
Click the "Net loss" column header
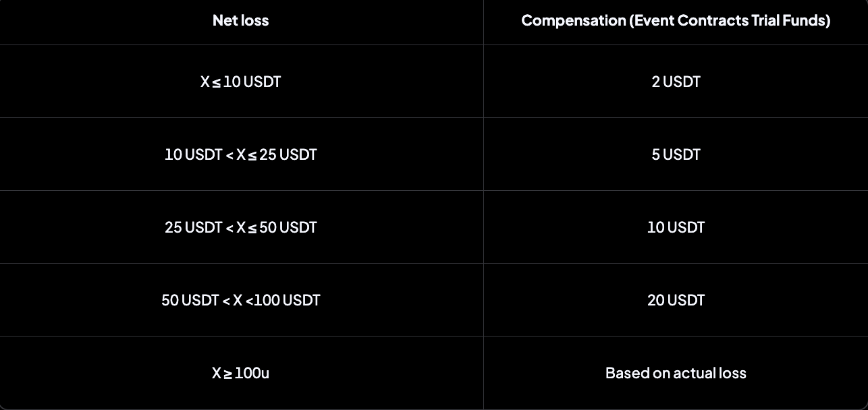[x=240, y=21]
